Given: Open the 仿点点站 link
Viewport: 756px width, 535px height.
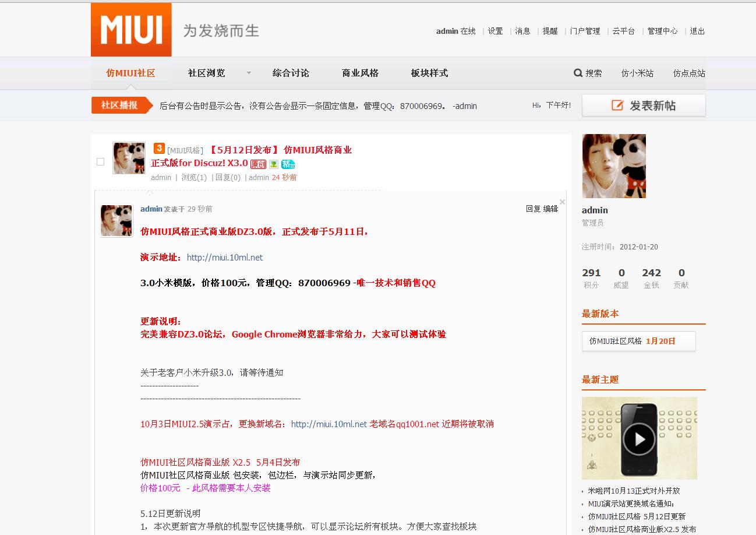Looking at the screenshot, I should tap(689, 73).
